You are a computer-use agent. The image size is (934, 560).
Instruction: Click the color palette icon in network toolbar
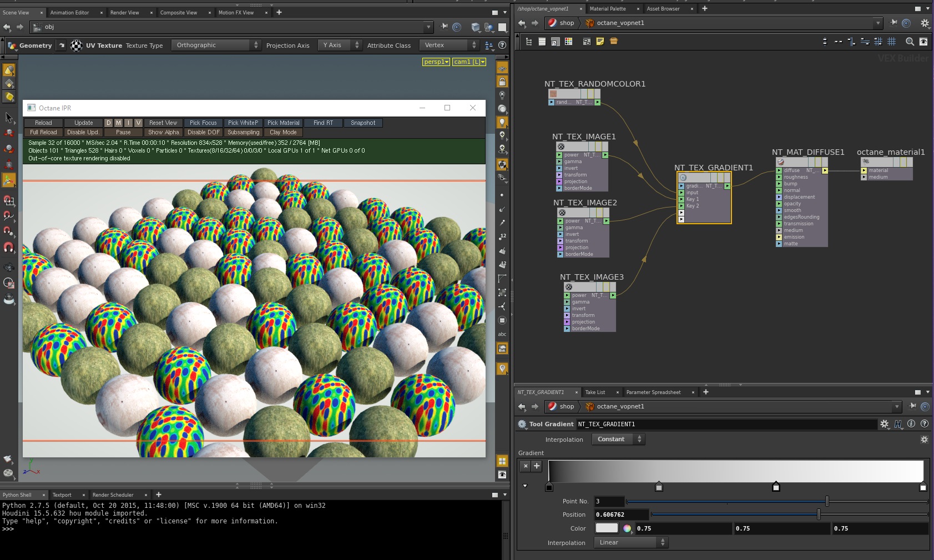[568, 42]
